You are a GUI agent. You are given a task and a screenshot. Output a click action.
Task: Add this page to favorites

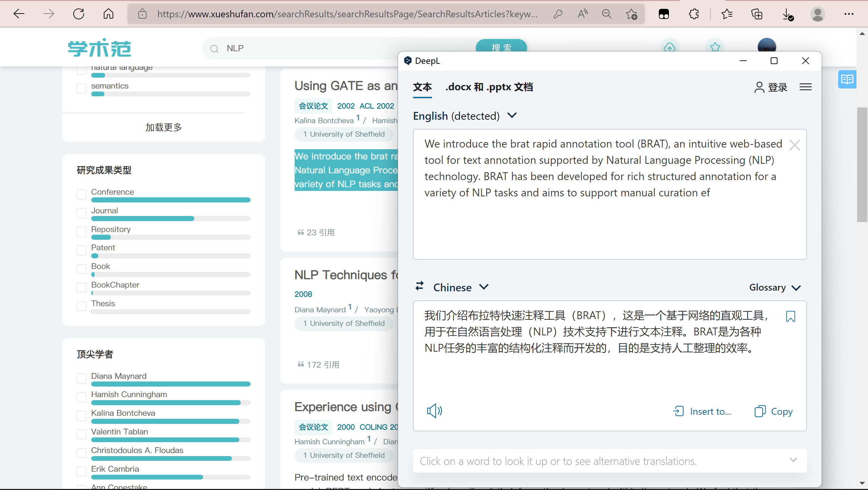pos(631,14)
